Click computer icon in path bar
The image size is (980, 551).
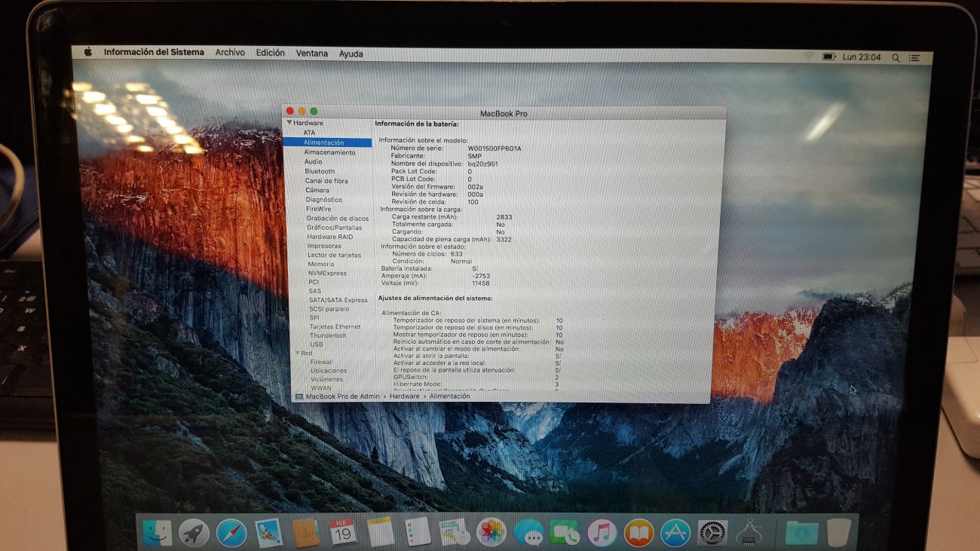pos(299,396)
